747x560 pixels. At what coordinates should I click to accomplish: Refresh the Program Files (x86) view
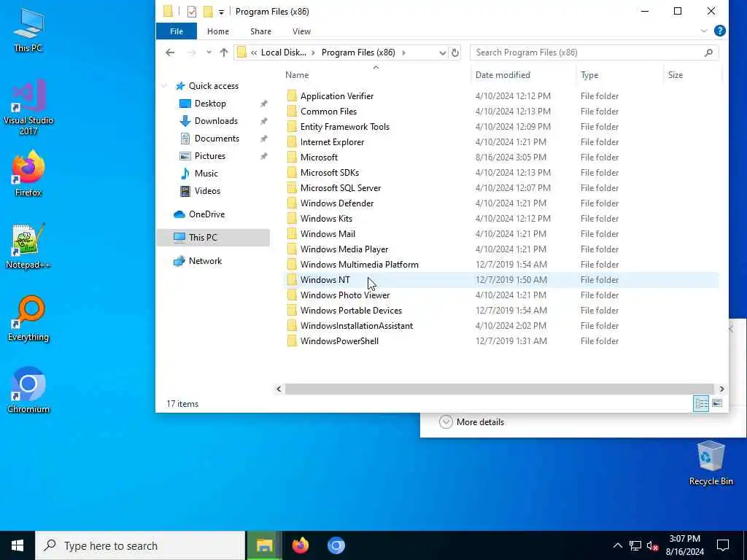(x=455, y=52)
